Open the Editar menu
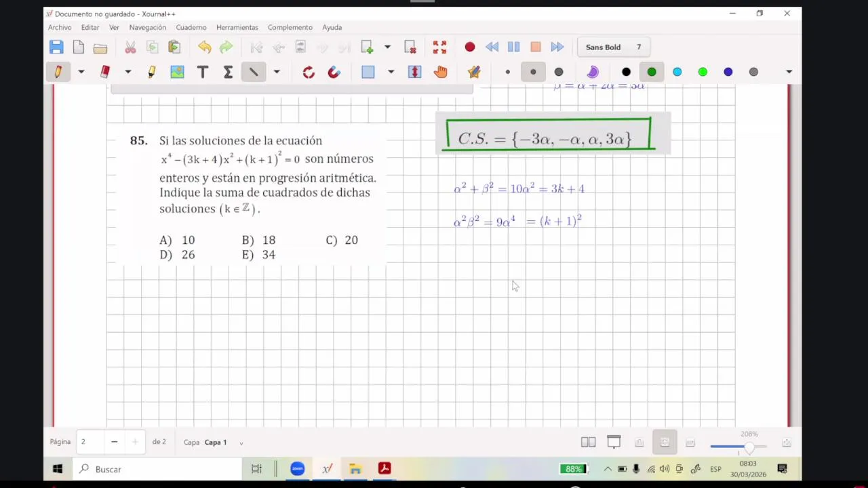The height and width of the screenshot is (488, 868). point(90,27)
